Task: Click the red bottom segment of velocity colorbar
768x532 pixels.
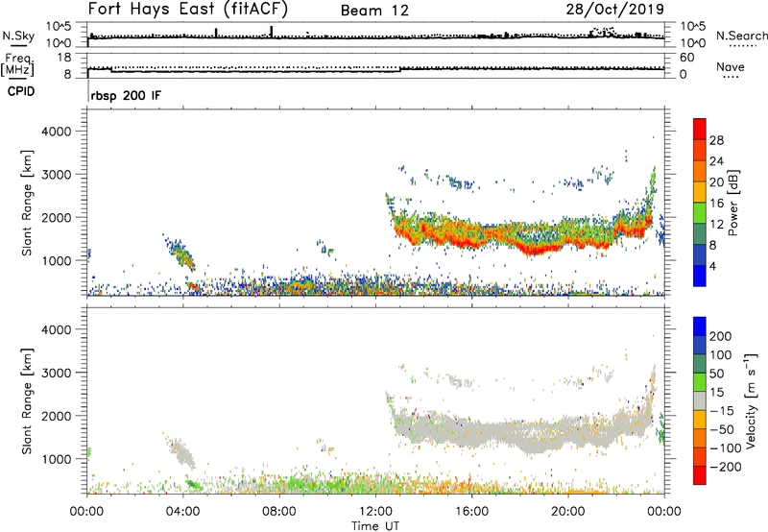Action: pyautogui.click(x=700, y=475)
